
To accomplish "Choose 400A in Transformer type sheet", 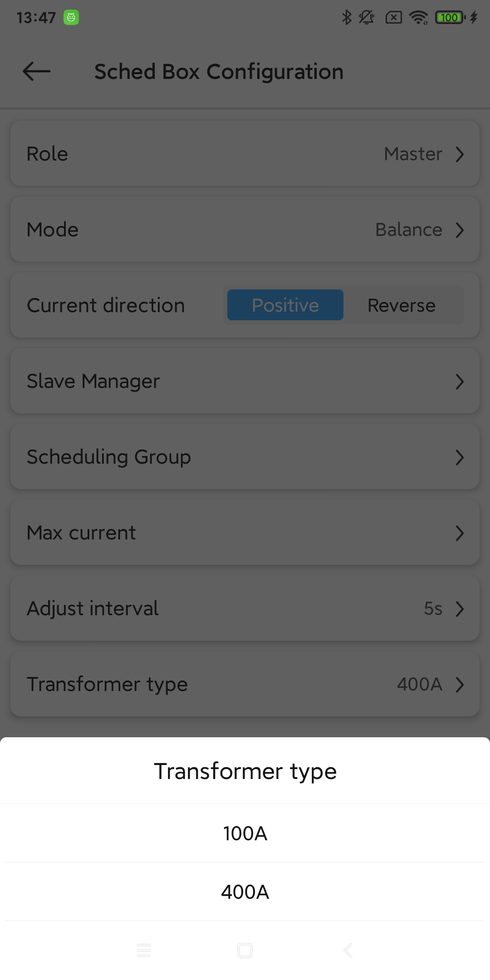I will tap(245, 892).
